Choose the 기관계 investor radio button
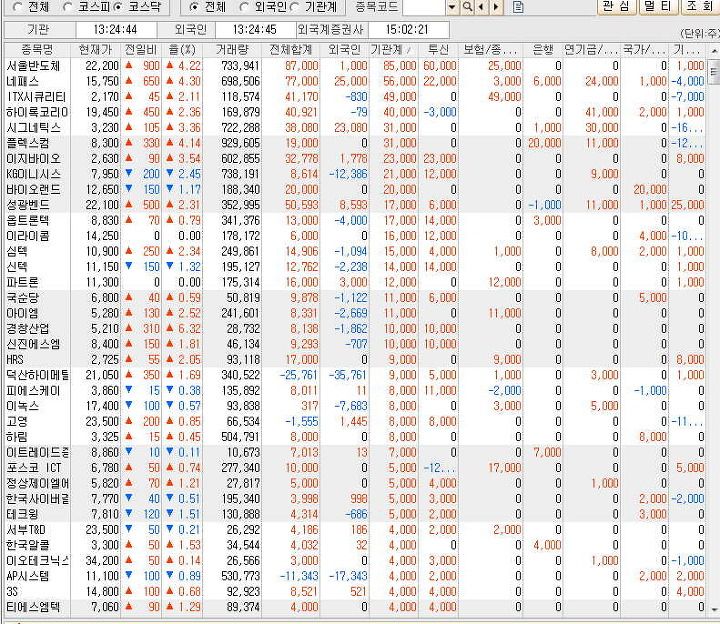The image size is (720, 624). pyautogui.click(x=294, y=7)
